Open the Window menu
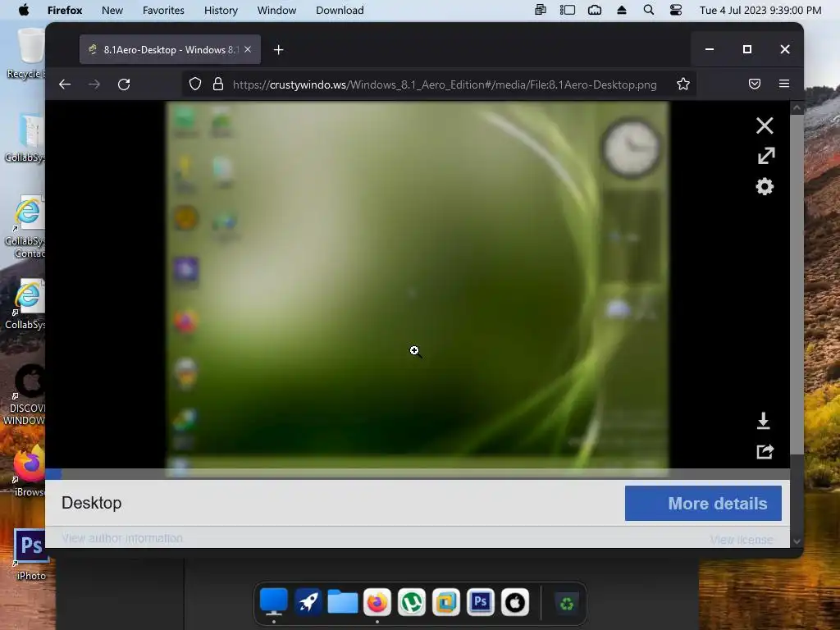840x630 pixels. pyautogui.click(x=276, y=10)
